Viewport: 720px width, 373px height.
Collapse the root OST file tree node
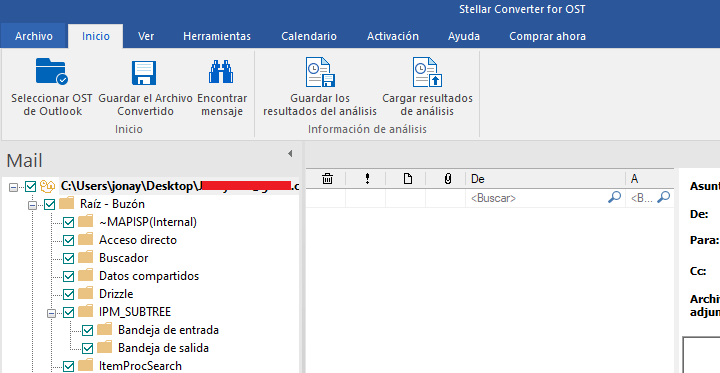click(x=13, y=187)
